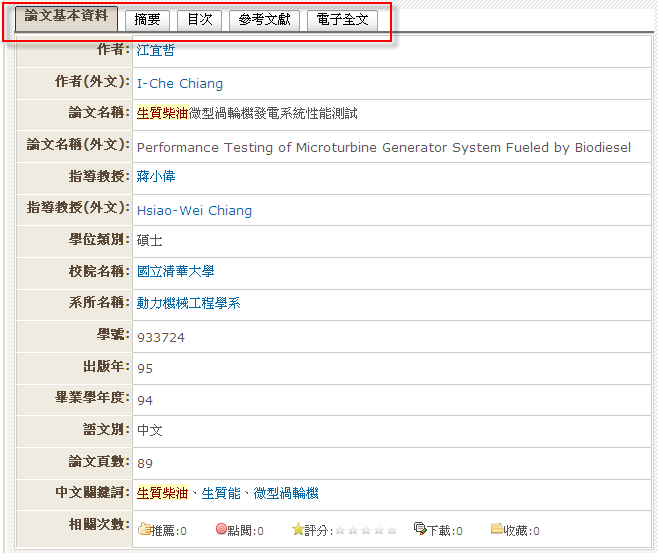Switch to the 摘要 tab
The image size is (658, 557).
click(x=147, y=20)
